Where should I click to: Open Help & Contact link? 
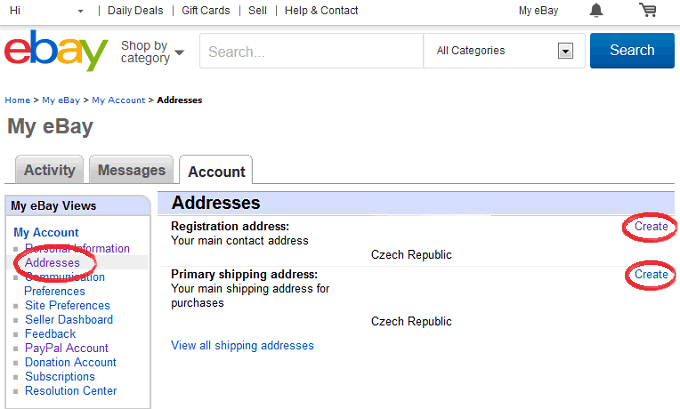pyautogui.click(x=321, y=10)
